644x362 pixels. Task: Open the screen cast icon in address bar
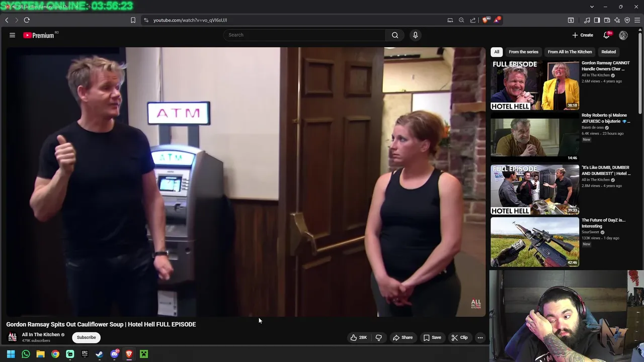(450, 20)
